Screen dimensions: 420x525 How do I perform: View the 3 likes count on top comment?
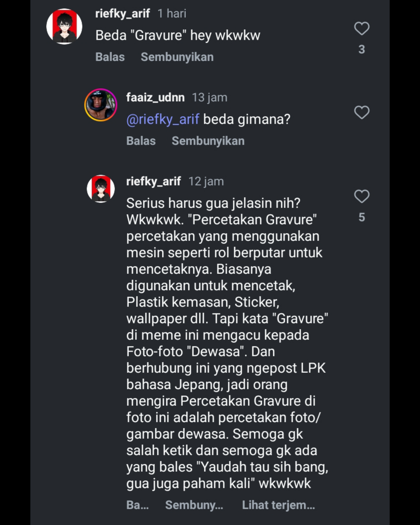tap(362, 49)
